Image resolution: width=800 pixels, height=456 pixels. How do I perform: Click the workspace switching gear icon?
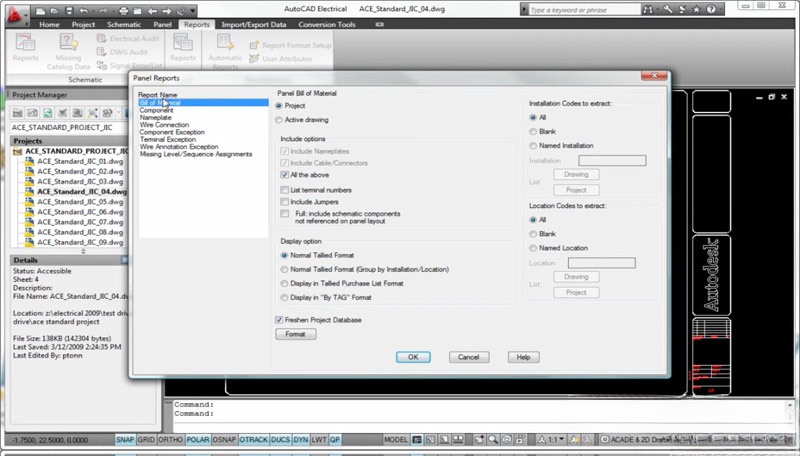click(x=605, y=440)
